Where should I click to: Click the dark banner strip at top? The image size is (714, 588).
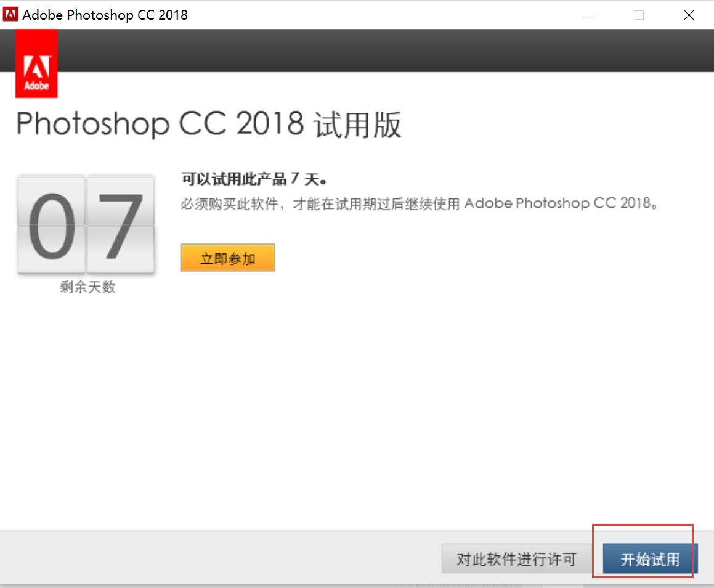pos(370,49)
